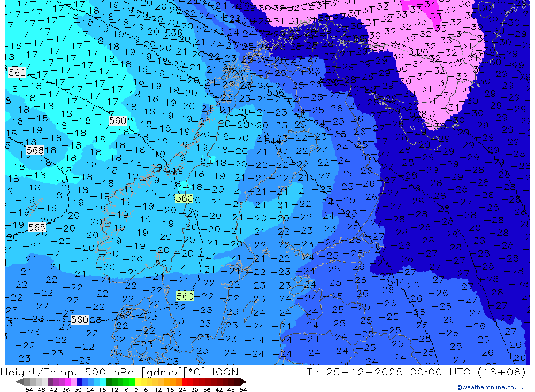Click the "536" contour label above "-24" mid-map
535x392 pixels.
point(276,93)
